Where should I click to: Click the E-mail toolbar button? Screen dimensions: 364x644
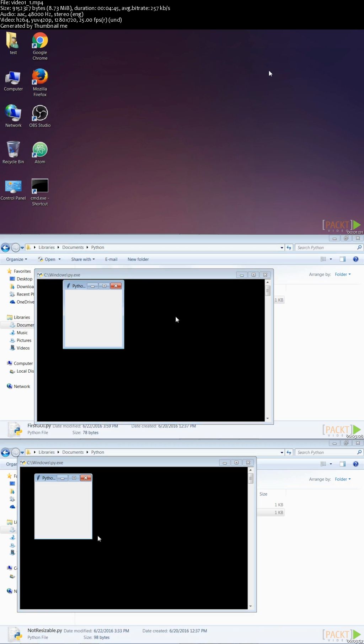111,259
